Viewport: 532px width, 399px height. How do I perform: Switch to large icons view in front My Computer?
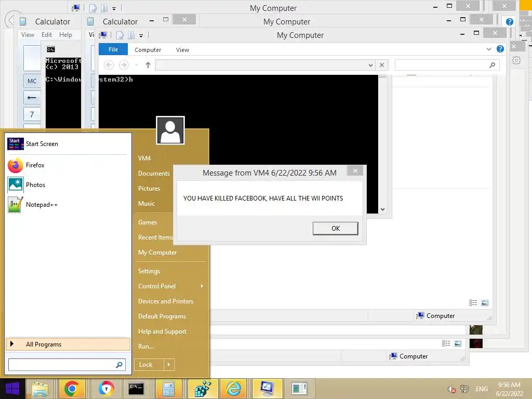[485, 303]
